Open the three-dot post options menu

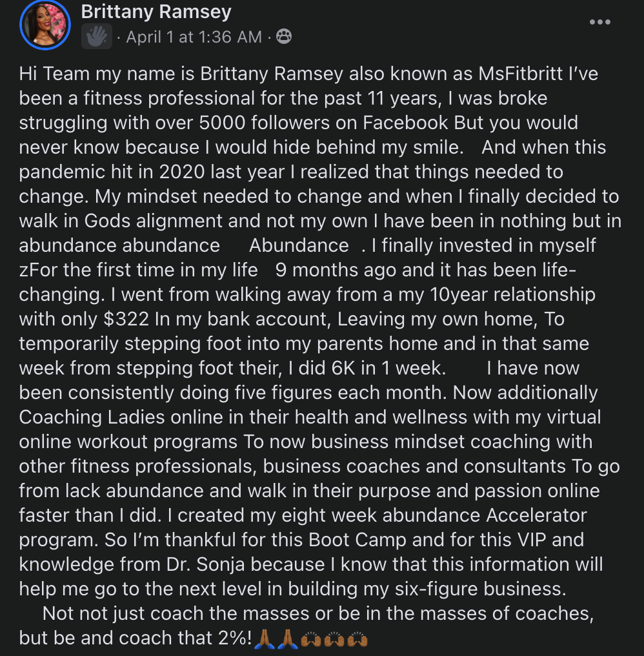599,22
